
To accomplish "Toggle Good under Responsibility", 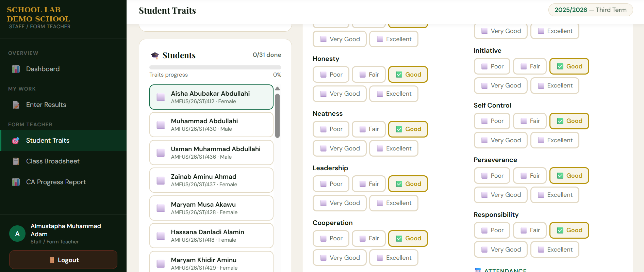I will pyautogui.click(x=569, y=230).
